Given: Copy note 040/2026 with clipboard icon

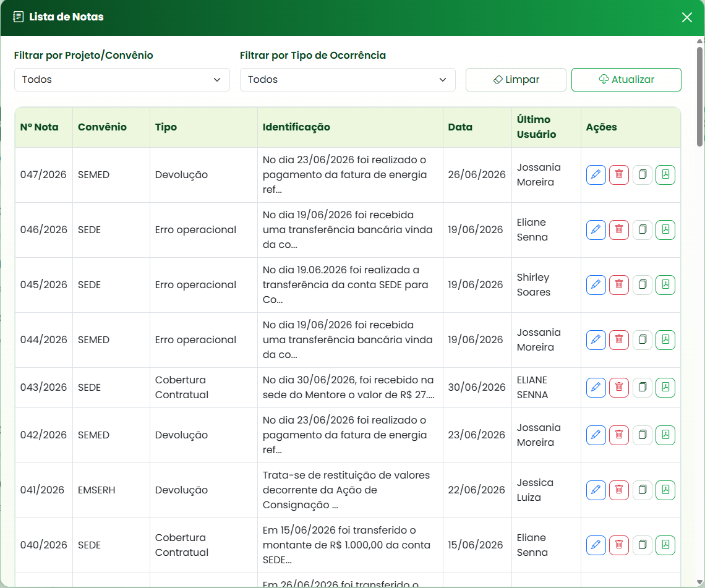Looking at the screenshot, I should pyautogui.click(x=643, y=545).
